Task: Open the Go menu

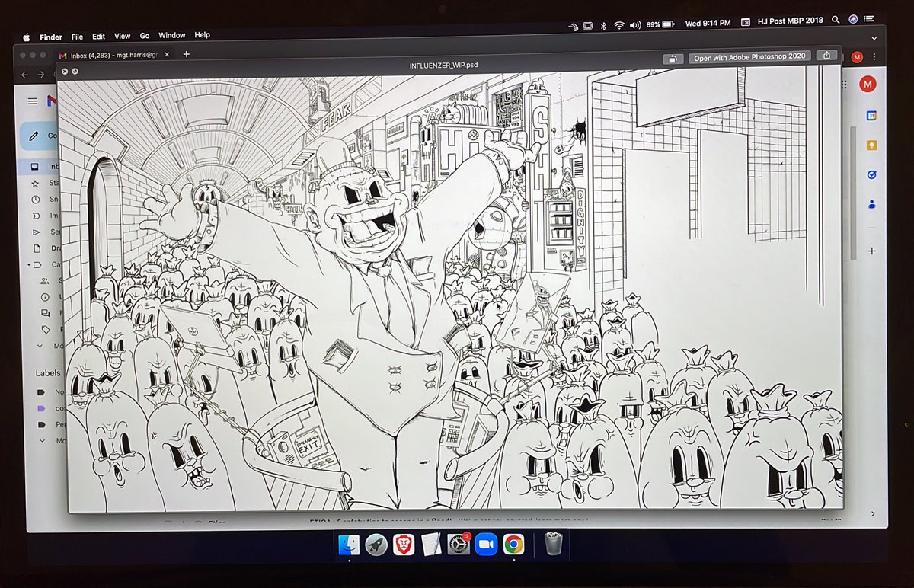Action: click(145, 36)
